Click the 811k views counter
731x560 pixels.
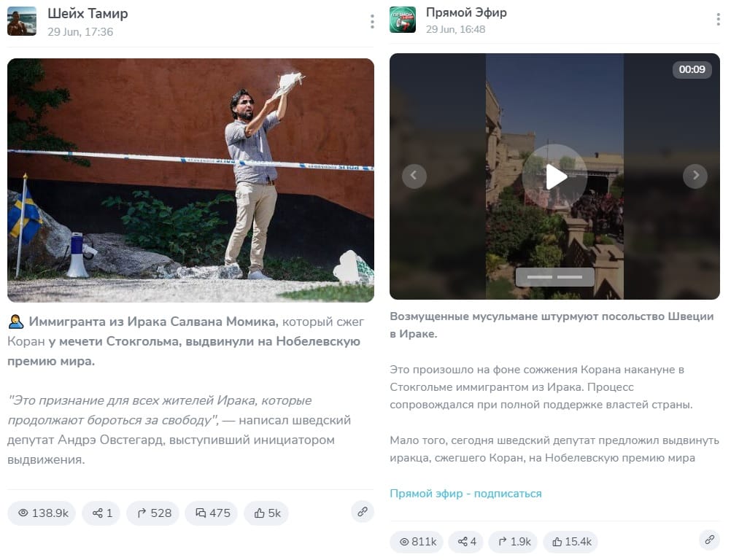pos(417,541)
